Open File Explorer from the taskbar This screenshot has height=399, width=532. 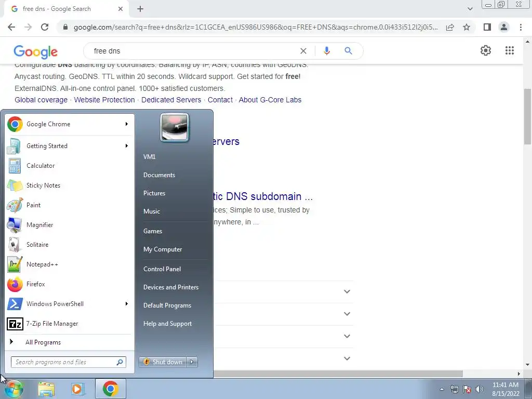pos(46,389)
